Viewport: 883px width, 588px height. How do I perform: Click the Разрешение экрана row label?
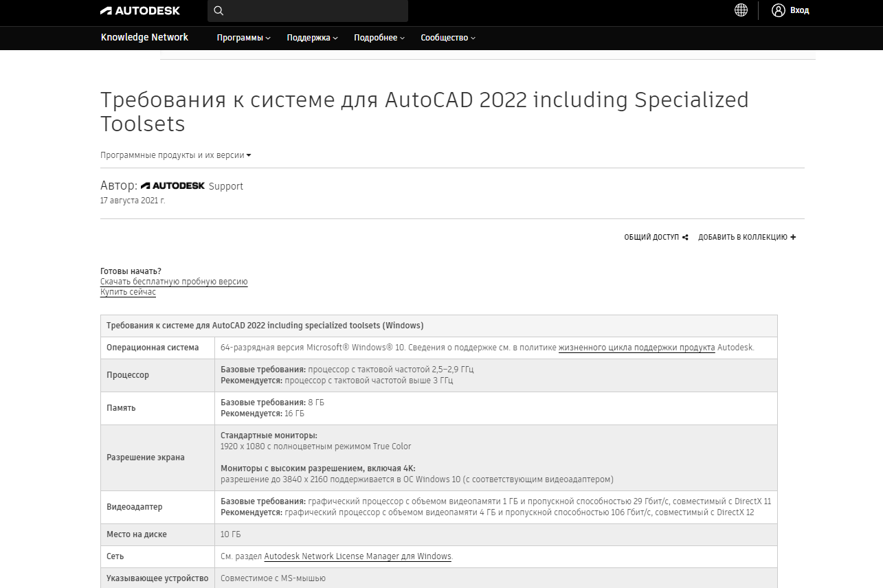[146, 457]
